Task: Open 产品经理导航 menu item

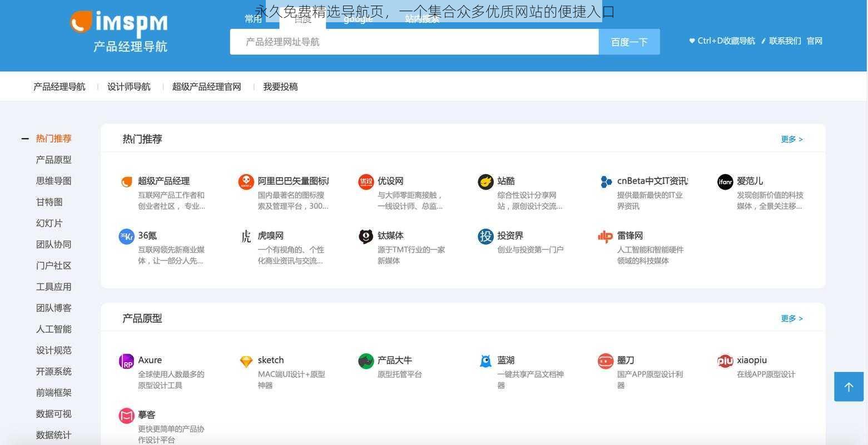Action: coord(59,87)
